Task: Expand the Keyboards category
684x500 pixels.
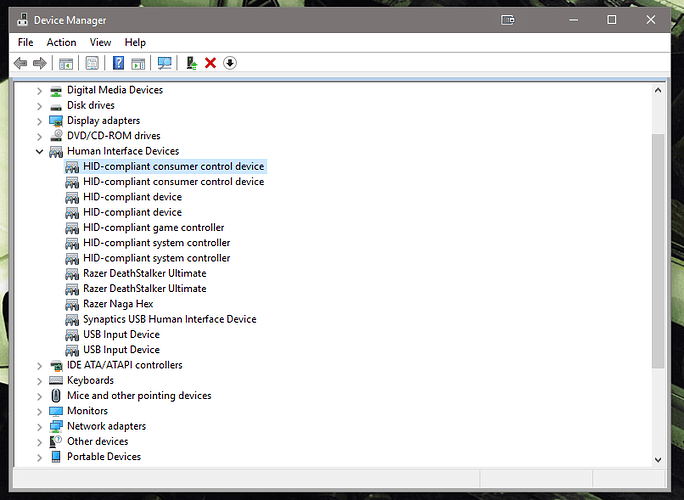Action: coord(40,380)
